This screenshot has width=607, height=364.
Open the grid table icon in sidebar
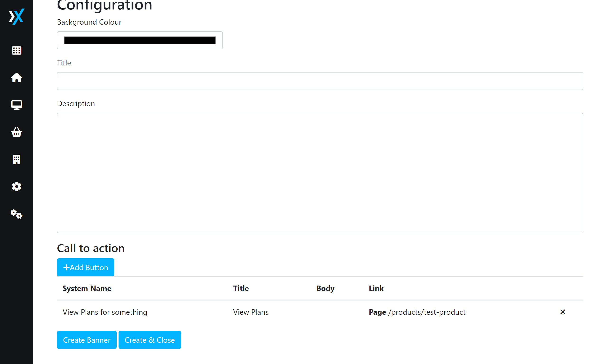tap(16, 50)
